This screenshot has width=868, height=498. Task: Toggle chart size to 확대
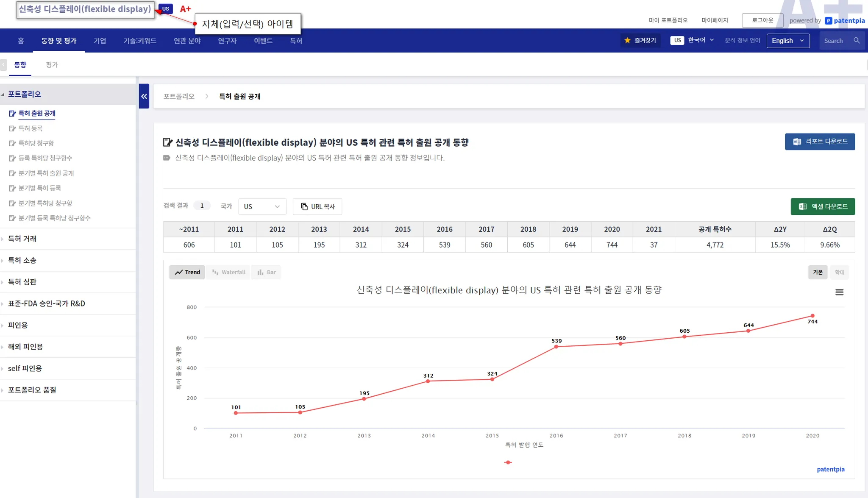[839, 272]
